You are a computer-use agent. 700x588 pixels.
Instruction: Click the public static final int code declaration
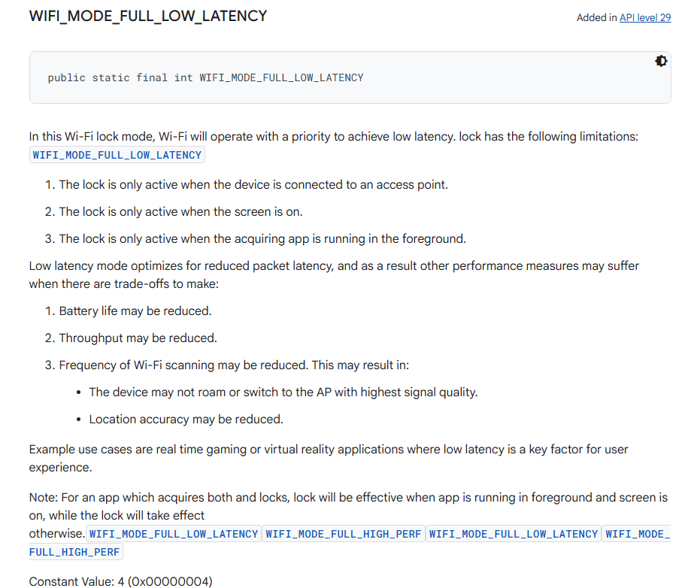(x=205, y=77)
